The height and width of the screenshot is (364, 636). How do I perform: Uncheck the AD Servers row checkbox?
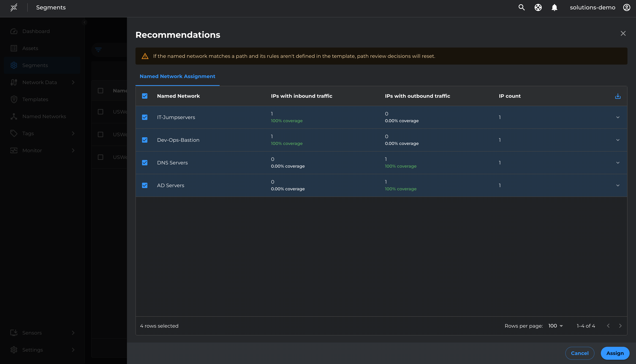(145, 186)
